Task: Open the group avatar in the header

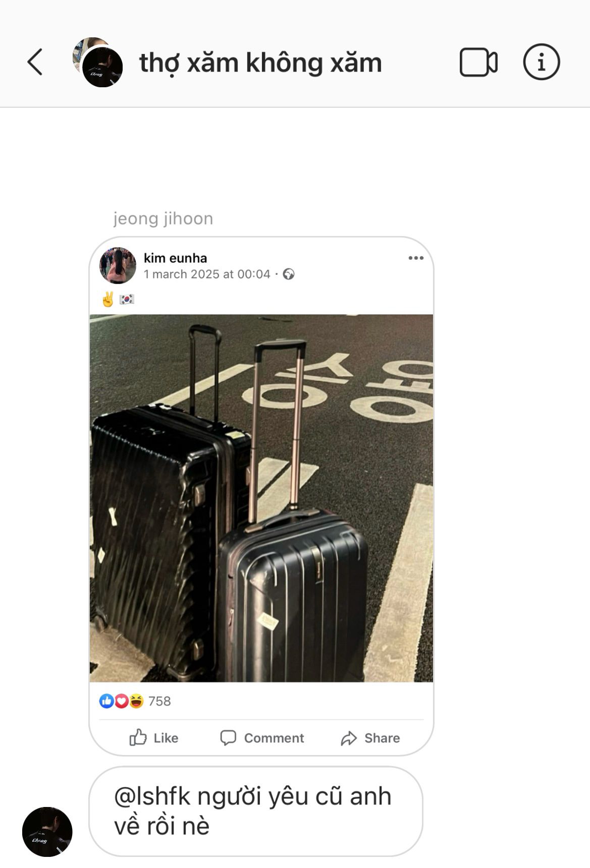Action: click(x=98, y=62)
